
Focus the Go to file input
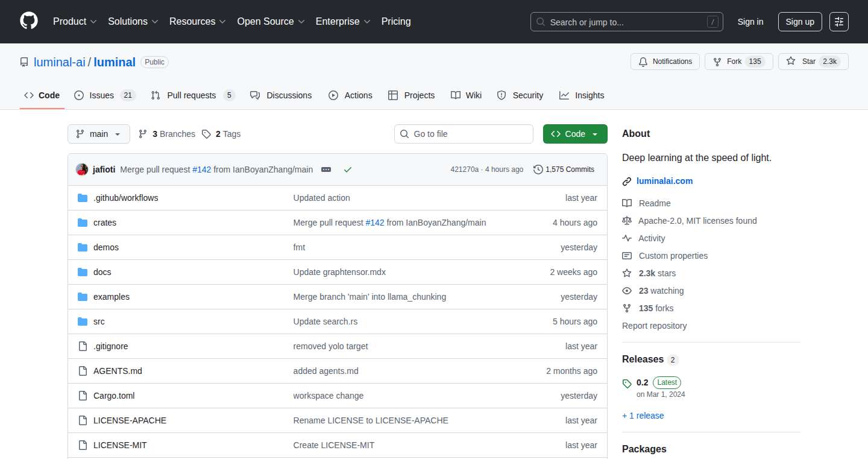click(464, 134)
